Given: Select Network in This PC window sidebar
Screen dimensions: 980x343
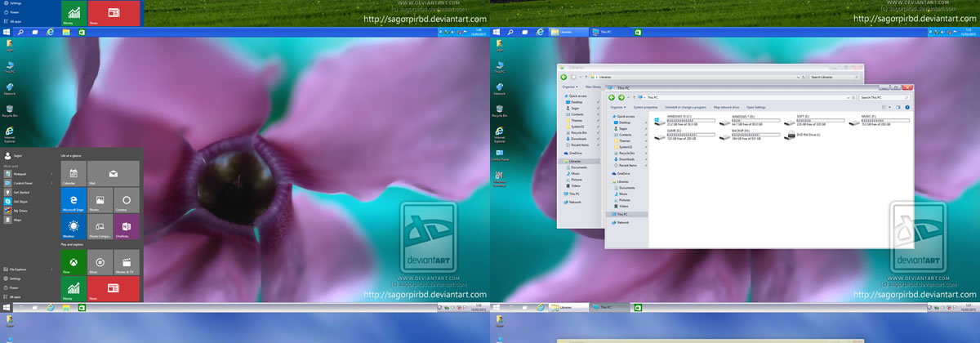Looking at the screenshot, I should click(x=621, y=222).
